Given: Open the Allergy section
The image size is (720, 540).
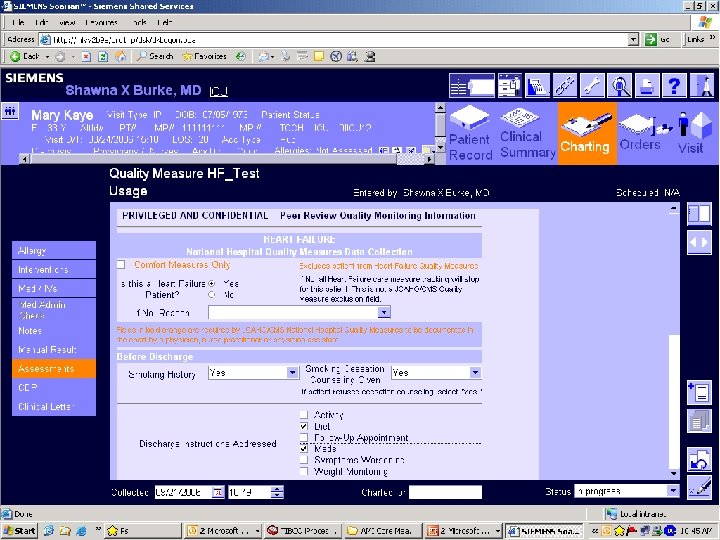Looking at the screenshot, I should [54, 250].
